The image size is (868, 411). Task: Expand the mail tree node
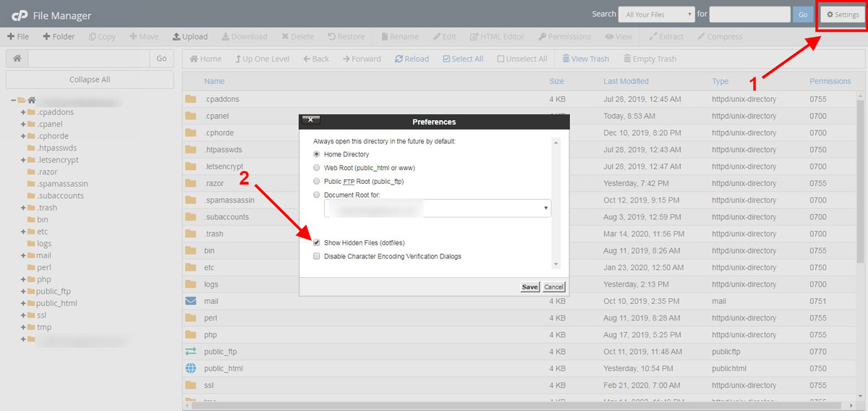(23, 255)
